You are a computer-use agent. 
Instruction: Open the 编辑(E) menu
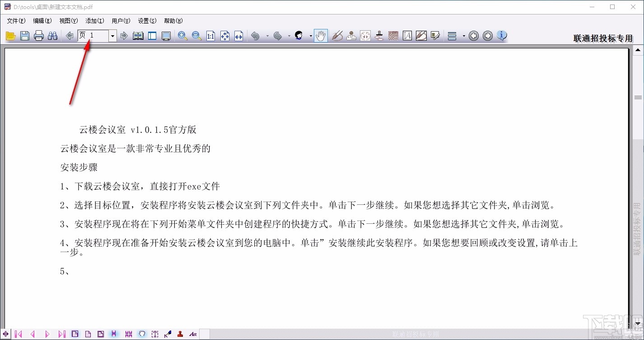(42, 21)
